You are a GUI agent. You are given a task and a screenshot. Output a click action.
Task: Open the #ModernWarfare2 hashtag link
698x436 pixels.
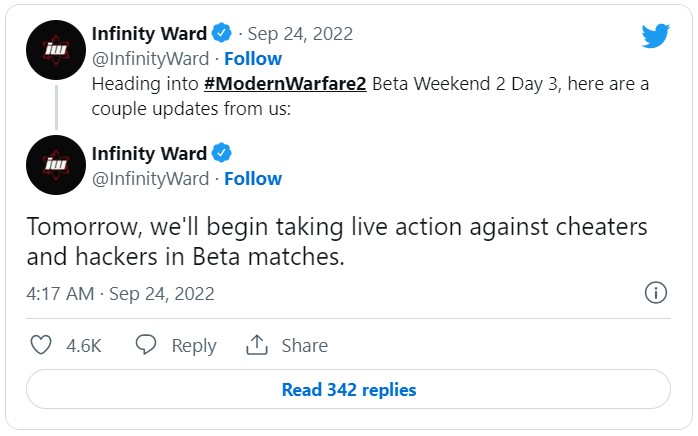pyautogui.click(x=288, y=84)
